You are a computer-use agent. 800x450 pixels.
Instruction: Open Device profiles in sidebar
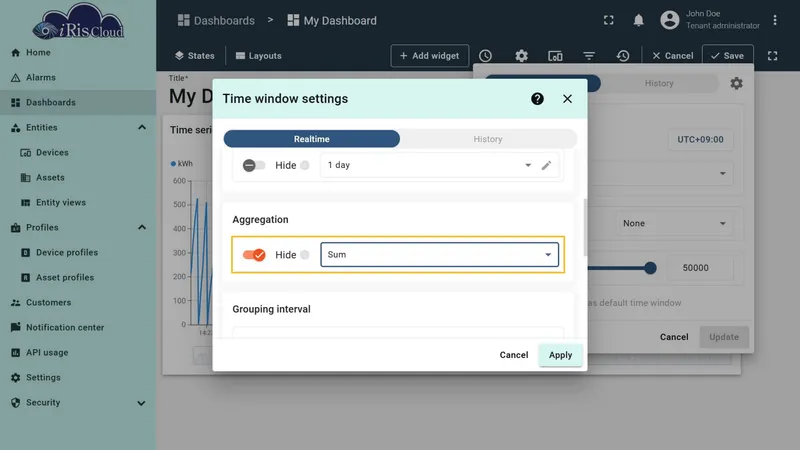pos(78,253)
